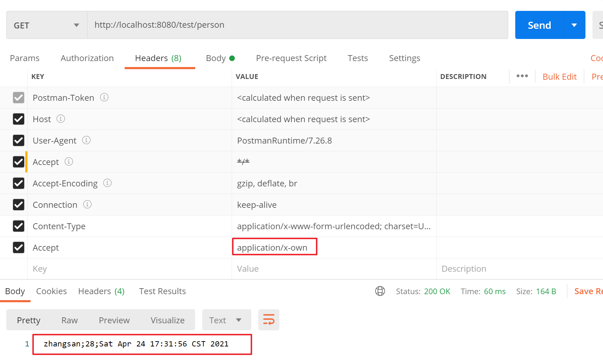Click info icon beside User-Agent header
Viewport: 603px width, 364px height.
(86, 140)
